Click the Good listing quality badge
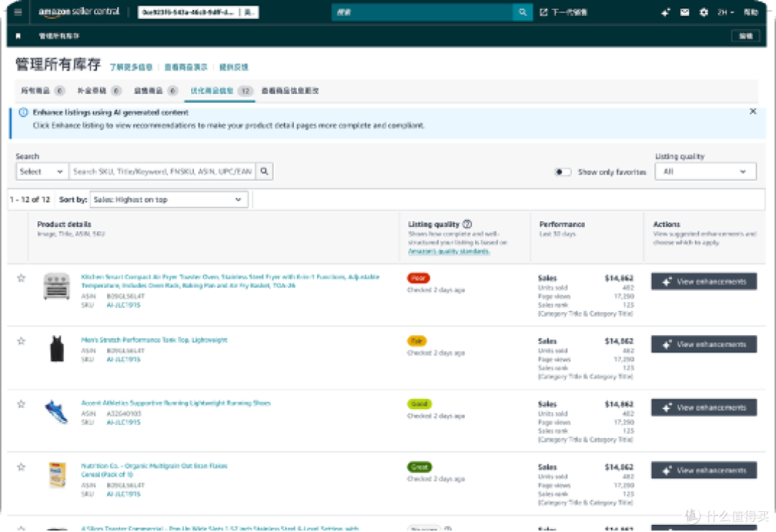 click(419, 404)
